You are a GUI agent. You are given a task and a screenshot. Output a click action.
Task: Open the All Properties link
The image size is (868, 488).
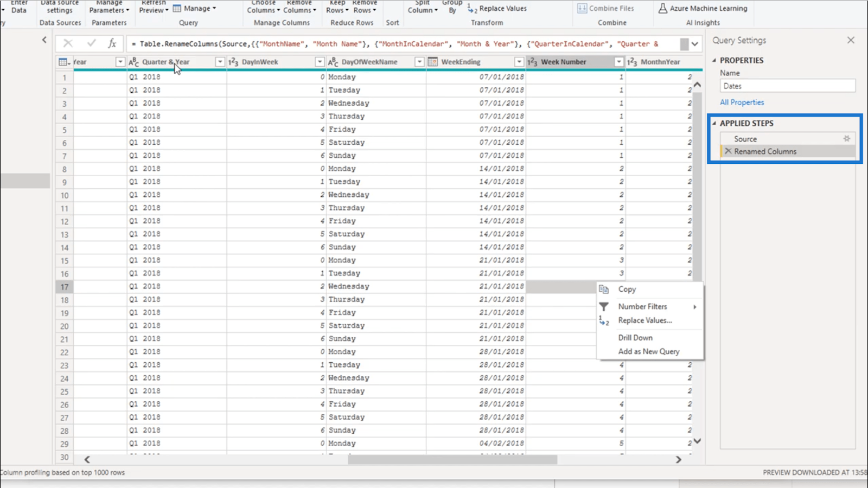tap(742, 102)
